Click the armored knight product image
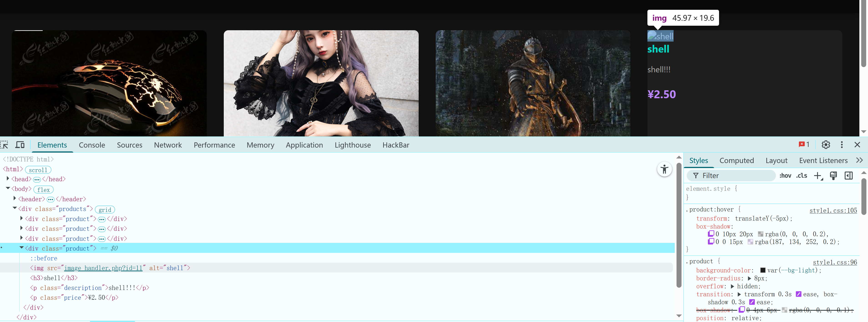Viewport: 868px width, 322px height. pos(533,83)
